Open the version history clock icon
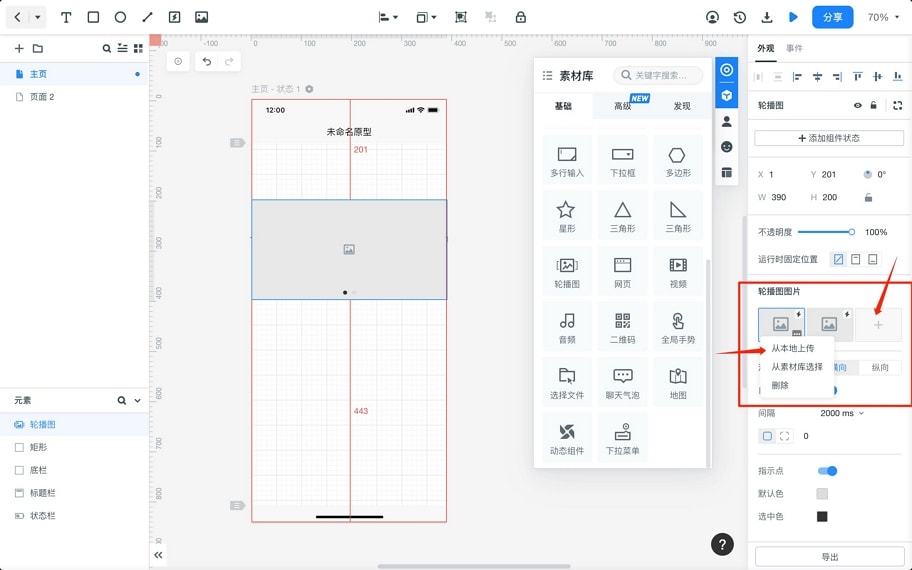 coord(739,17)
